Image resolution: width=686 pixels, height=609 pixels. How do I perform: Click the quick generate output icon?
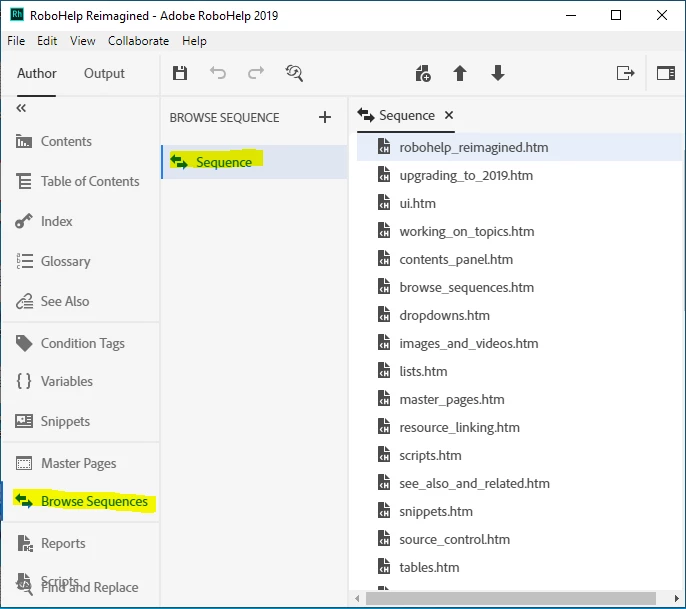point(625,73)
